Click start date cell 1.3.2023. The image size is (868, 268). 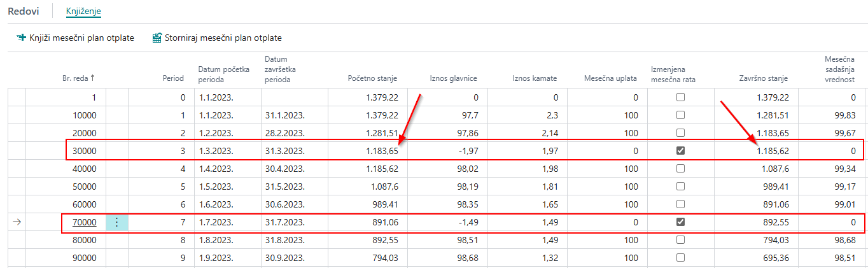(216, 151)
